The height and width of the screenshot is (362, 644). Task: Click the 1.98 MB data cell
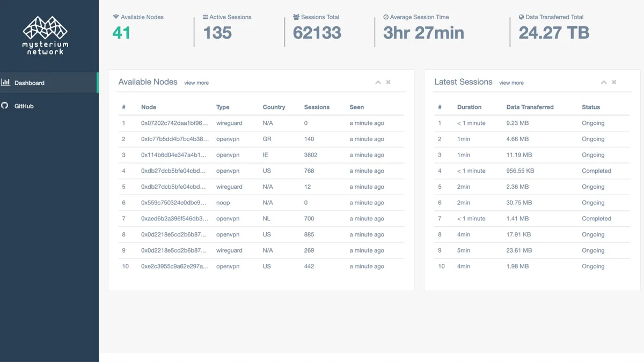pyautogui.click(x=517, y=267)
